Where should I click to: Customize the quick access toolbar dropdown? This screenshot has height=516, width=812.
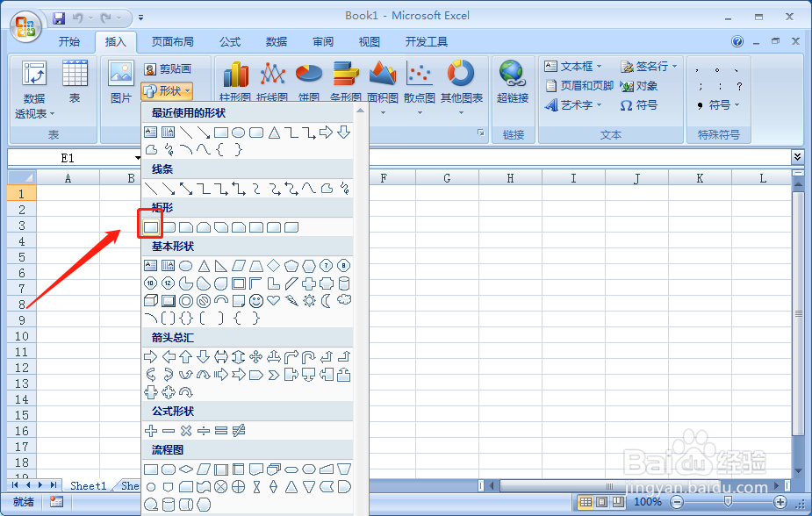[x=140, y=18]
